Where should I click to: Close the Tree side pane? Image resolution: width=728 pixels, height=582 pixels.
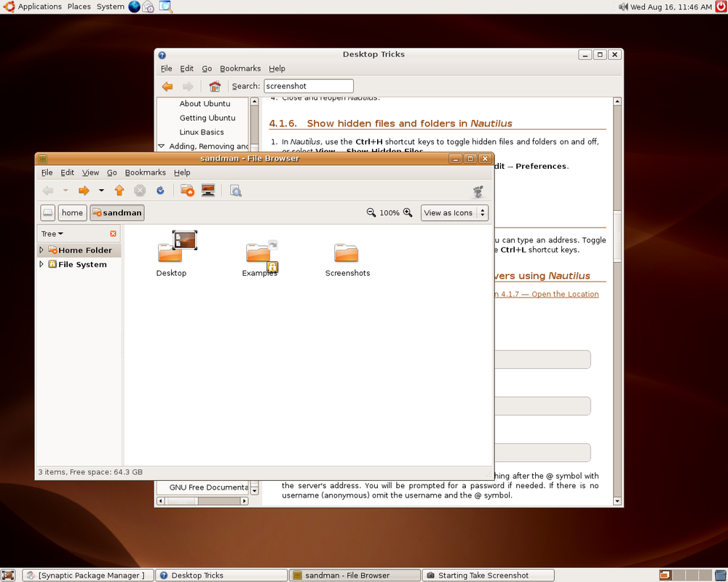click(113, 234)
